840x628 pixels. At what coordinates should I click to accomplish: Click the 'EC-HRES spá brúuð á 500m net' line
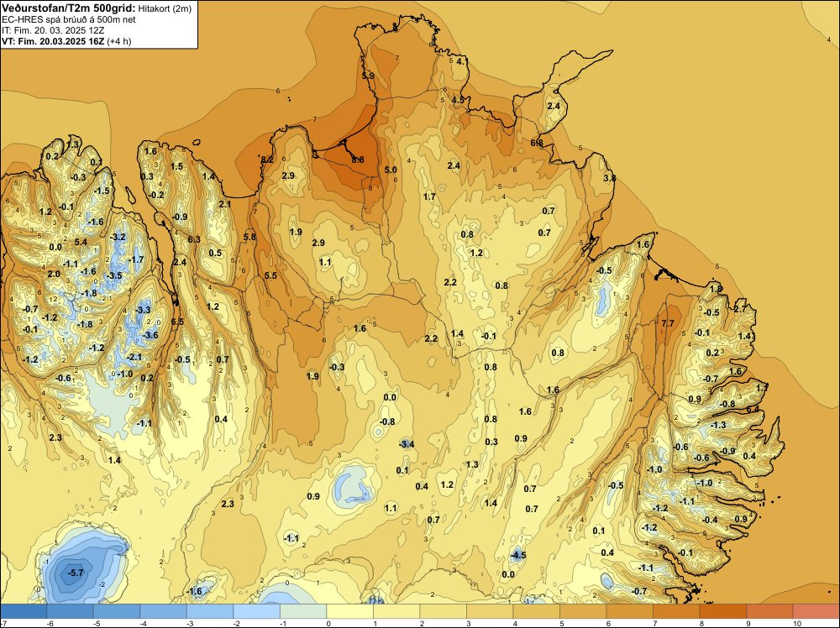(69, 19)
